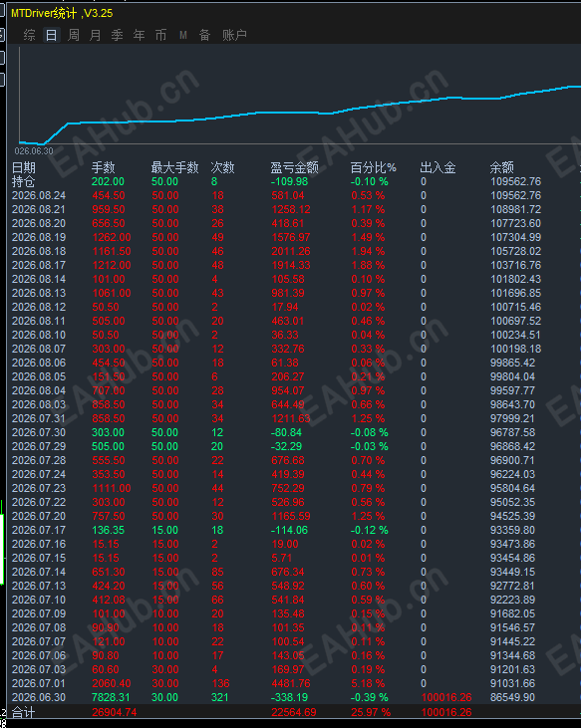The image size is (581, 728).
Task: Select the date row 2026.08.17
Action: (x=39, y=265)
